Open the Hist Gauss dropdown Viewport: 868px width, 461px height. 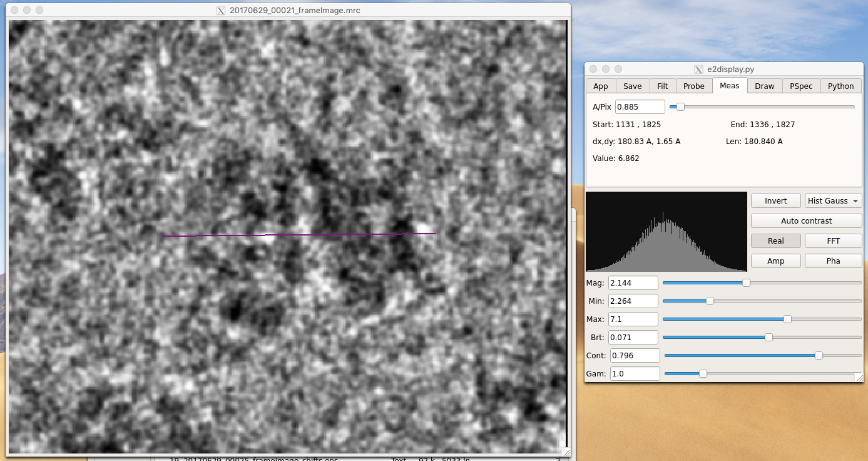pyautogui.click(x=834, y=200)
